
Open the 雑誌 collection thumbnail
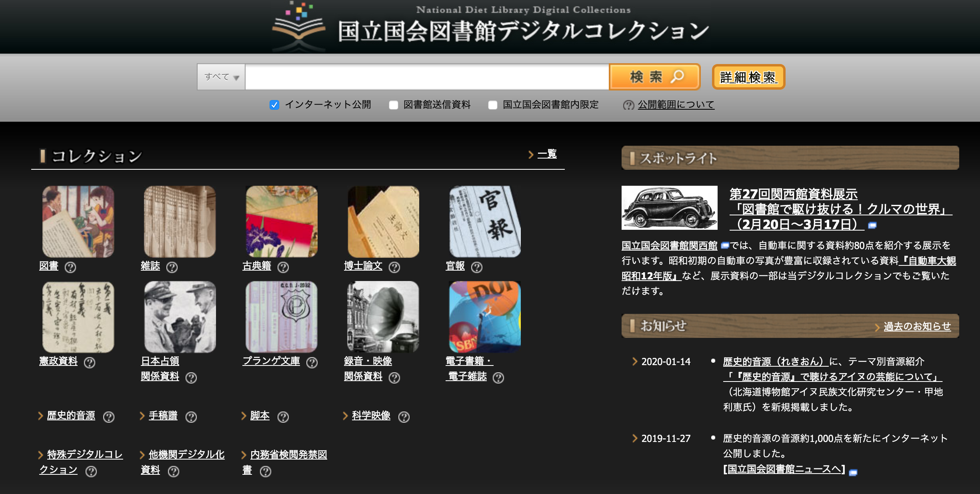180,221
